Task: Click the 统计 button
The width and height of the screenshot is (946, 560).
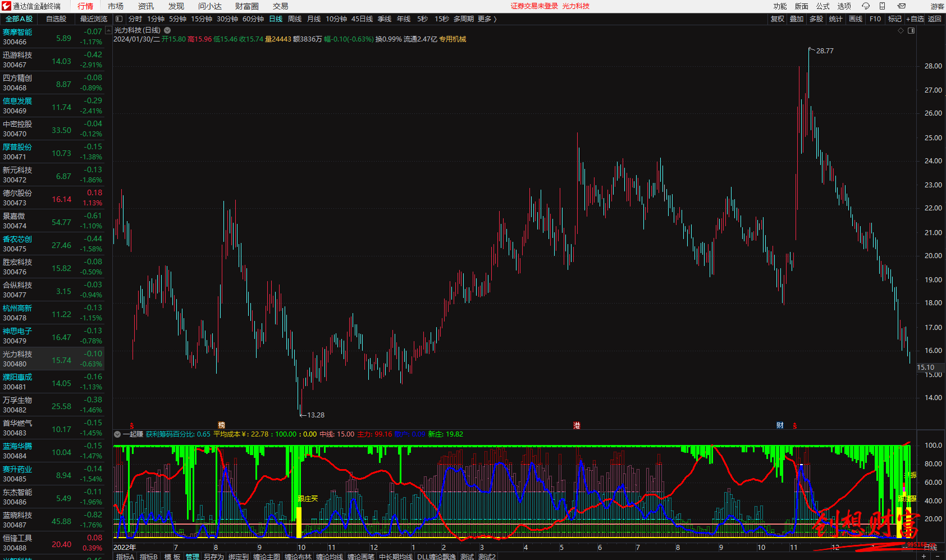Action: [x=836, y=19]
